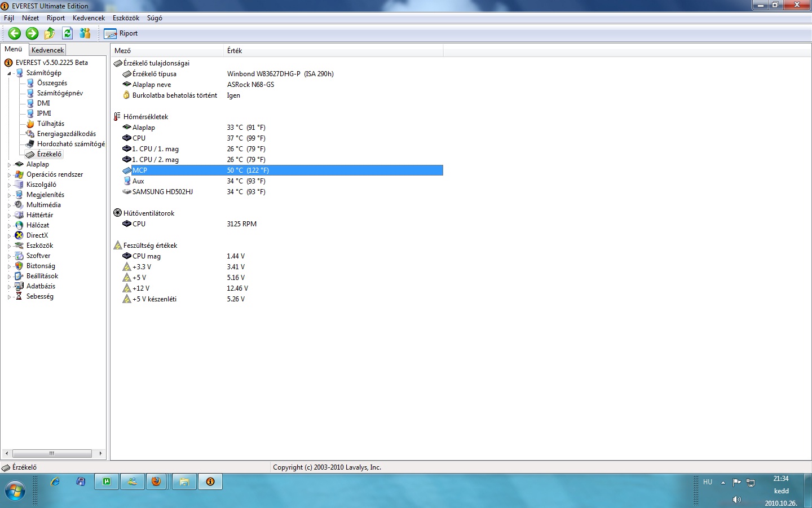Click the Biztonság shield icon

[19, 266]
